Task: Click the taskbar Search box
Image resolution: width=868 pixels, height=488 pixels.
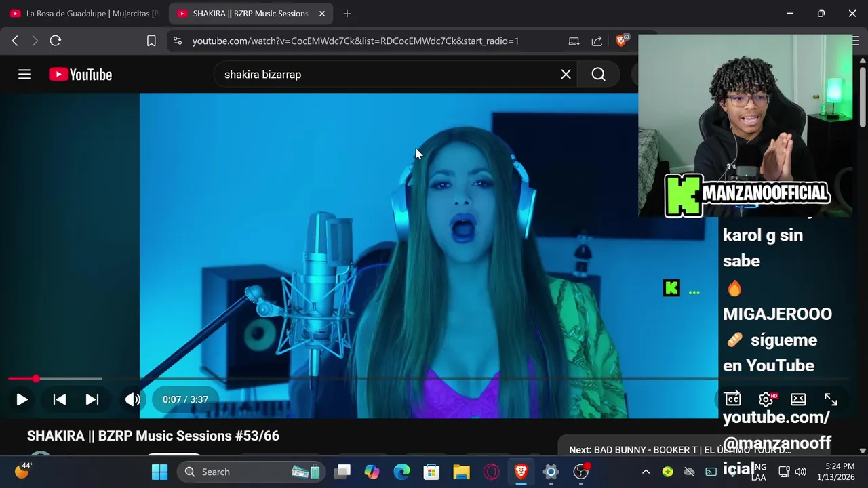Action: click(251, 472)
